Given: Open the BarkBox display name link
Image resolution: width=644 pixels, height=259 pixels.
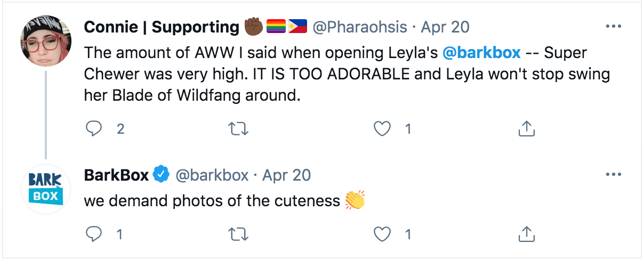Looking at the screenshot, I should (116, 175).
